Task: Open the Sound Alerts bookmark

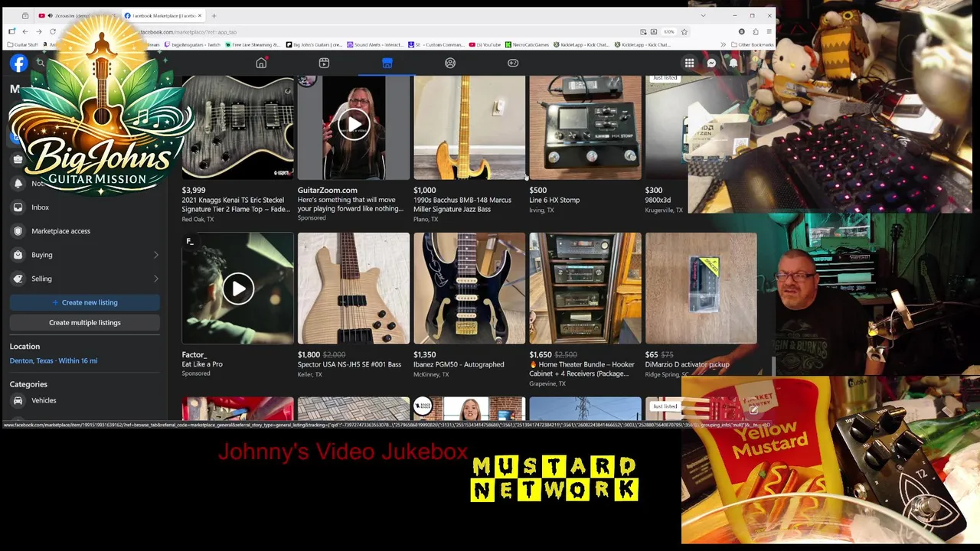Action: coord(375,44)
